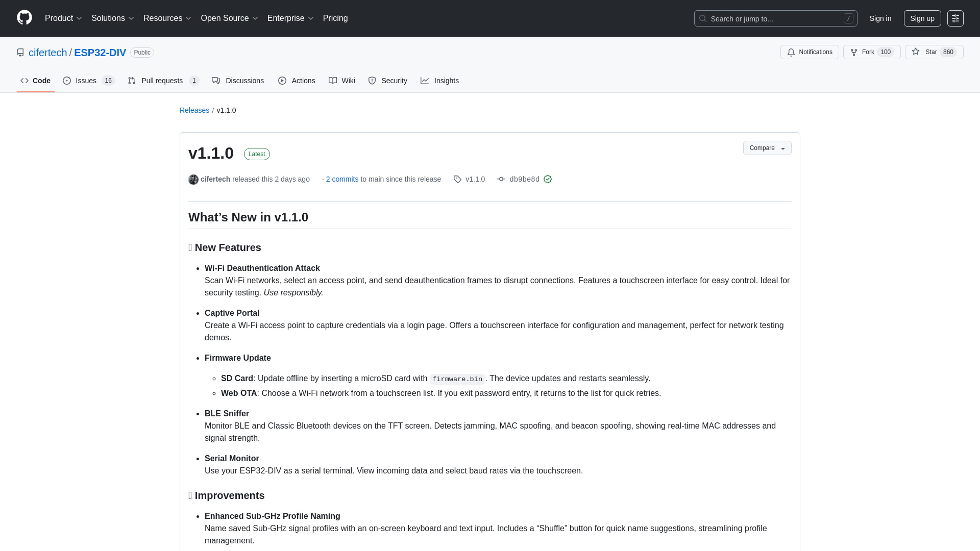Click the firmware.bin code snippet
Viewport: 980px width, 551px height.
457,379
